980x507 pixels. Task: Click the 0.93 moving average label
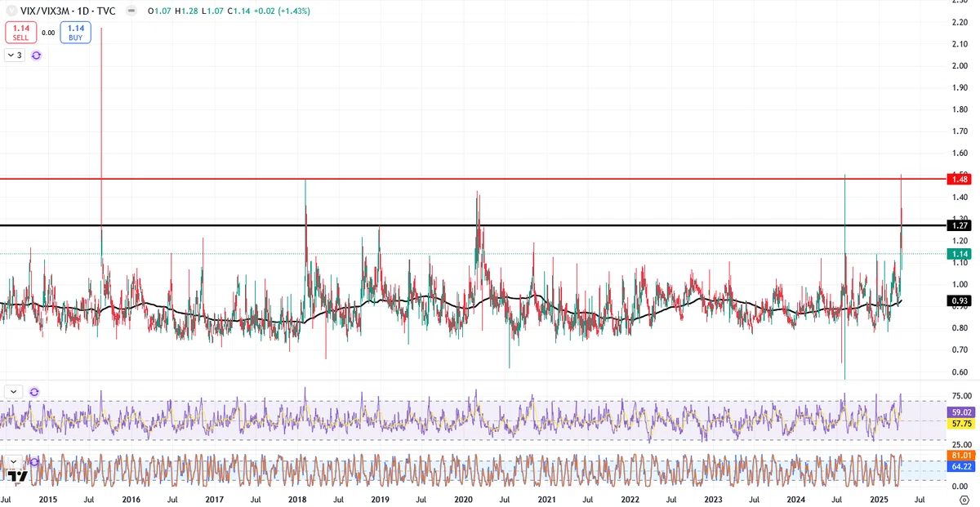tap(959, 301)
